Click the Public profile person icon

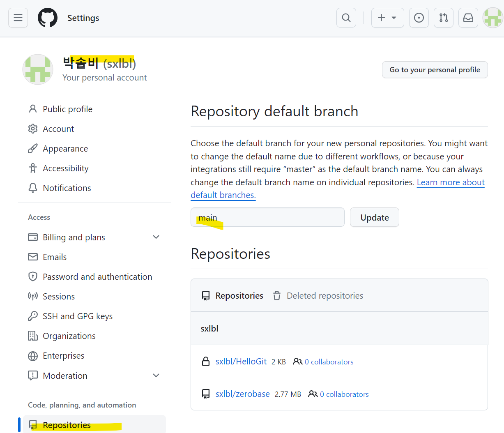pos(33,109)
